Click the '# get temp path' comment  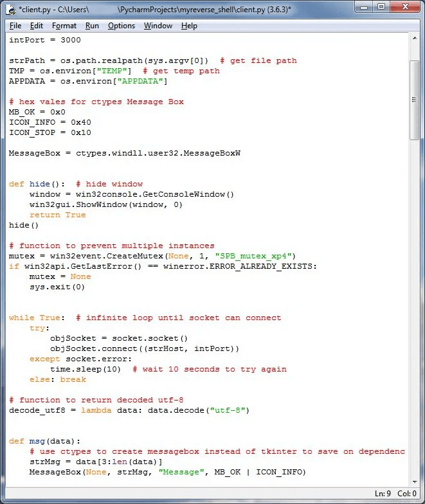point(181,71)
